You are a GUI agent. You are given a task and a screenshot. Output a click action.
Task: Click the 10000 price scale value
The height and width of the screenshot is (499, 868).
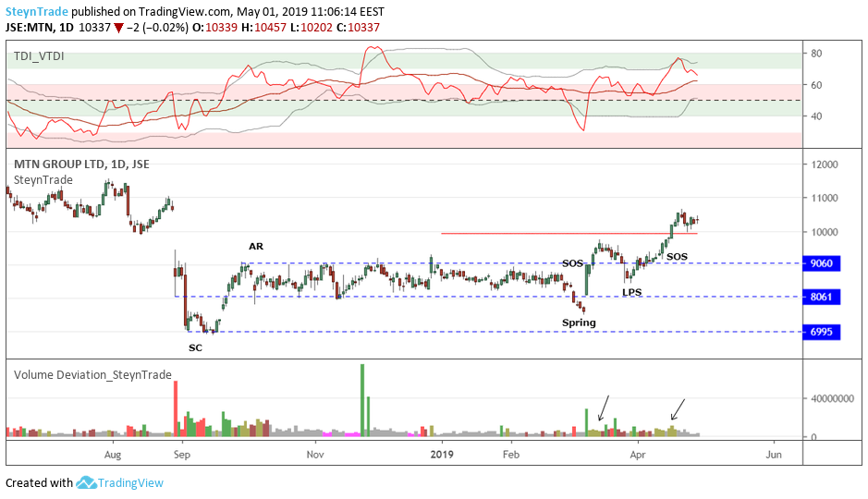click(825, 232)
